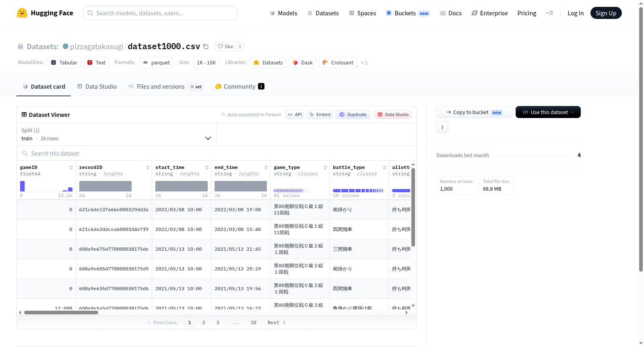Screen dimensions: 644x347
Task: Click Next page in pagination
Action: click(x=277, y=322)
